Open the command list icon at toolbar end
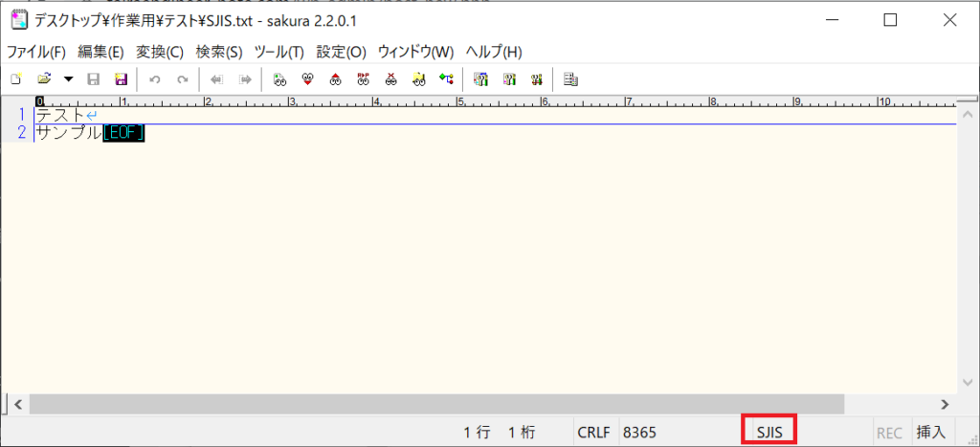980x447 pixels. (571, 79)
